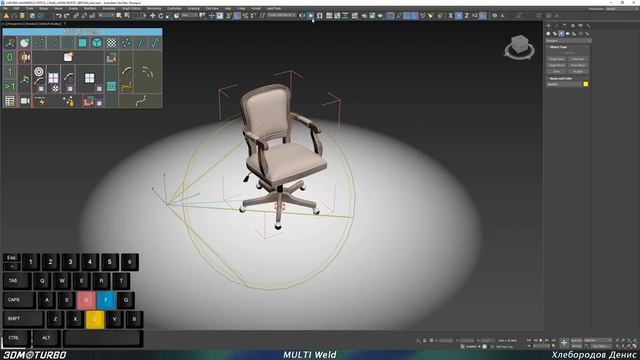Open the Tools menu

(x=29, y=9)
